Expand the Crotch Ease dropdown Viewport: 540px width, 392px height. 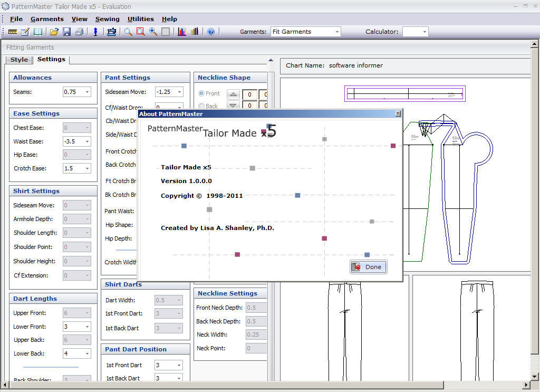pyautogui.click(x=87, y=168)
